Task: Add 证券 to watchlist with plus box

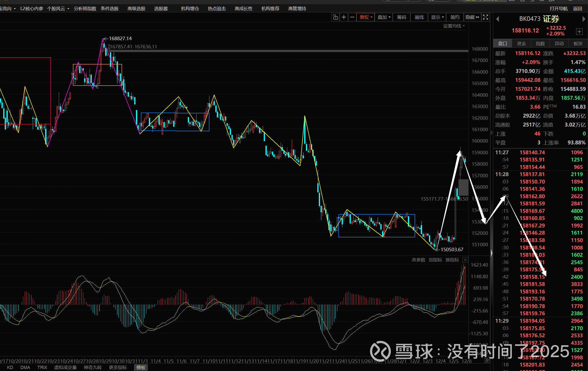Action: tap(579, 32)
